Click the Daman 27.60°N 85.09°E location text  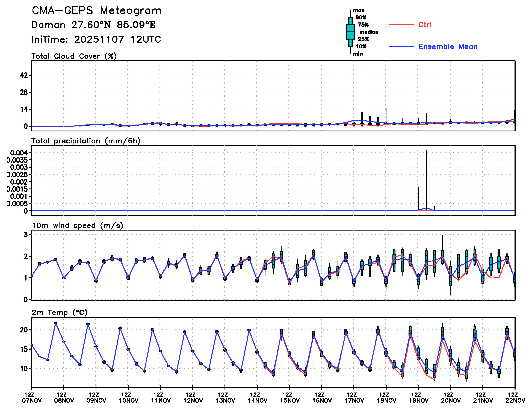[x=94, y=25]
